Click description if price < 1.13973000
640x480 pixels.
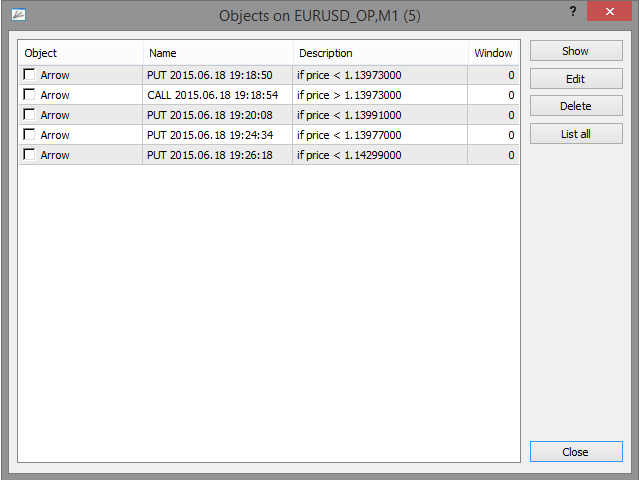(349, 75)
